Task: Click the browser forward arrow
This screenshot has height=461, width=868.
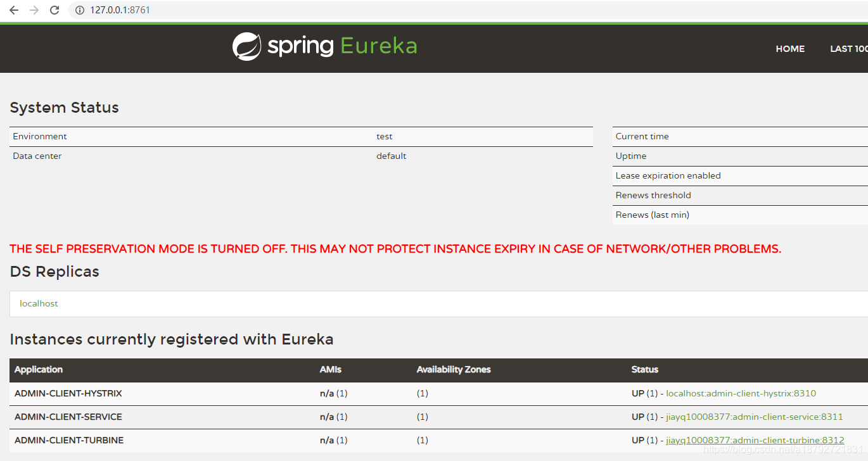Action: coord(34,10)
